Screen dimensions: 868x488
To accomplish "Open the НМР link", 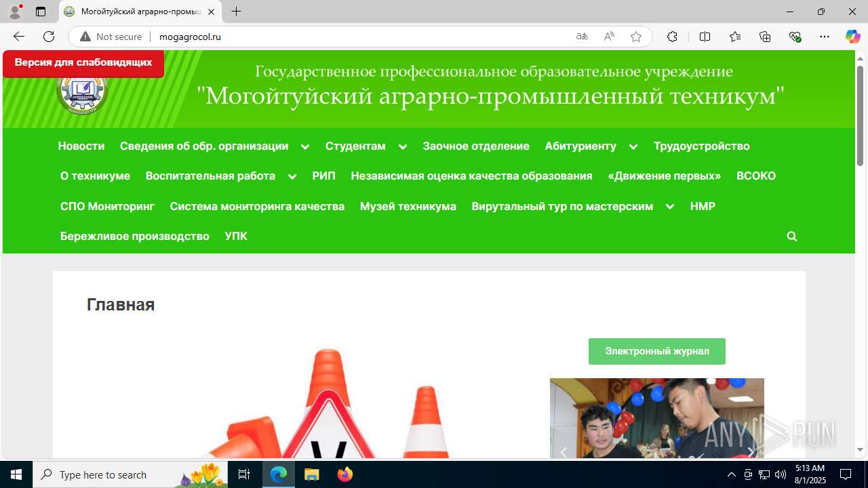I will click(x=703, y=206).
